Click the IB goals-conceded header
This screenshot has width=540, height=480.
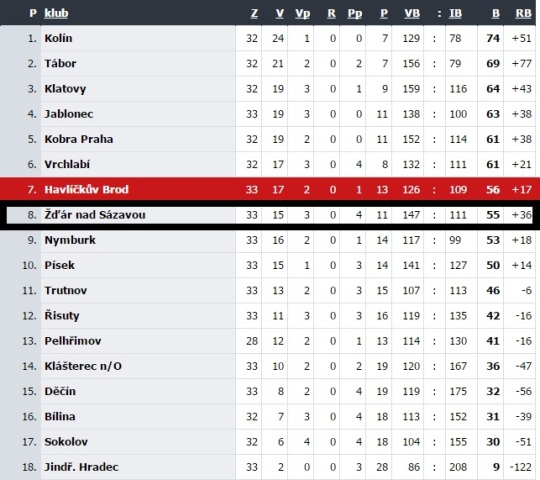[455, 13]
